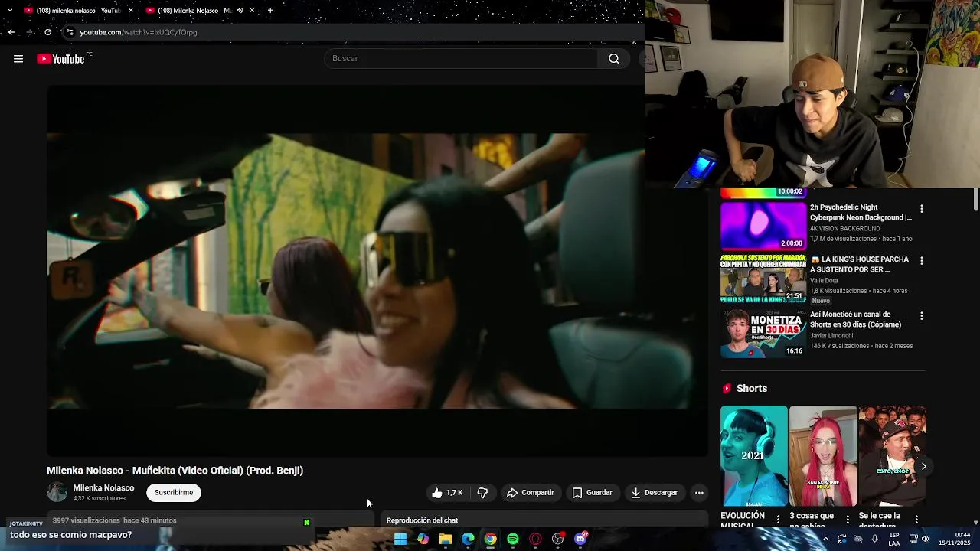Open options for '3 cosas que' short
Screen dimensions: 980x551
[848, 520]
